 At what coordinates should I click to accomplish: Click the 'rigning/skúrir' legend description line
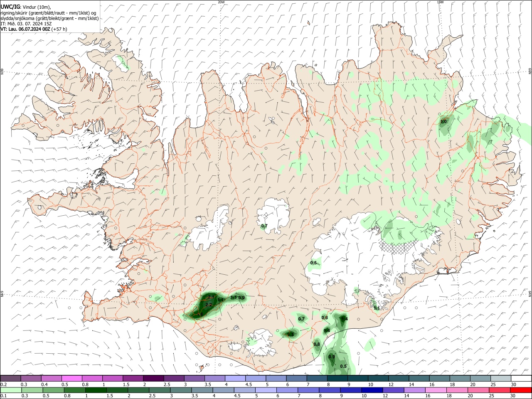point(48,12)
